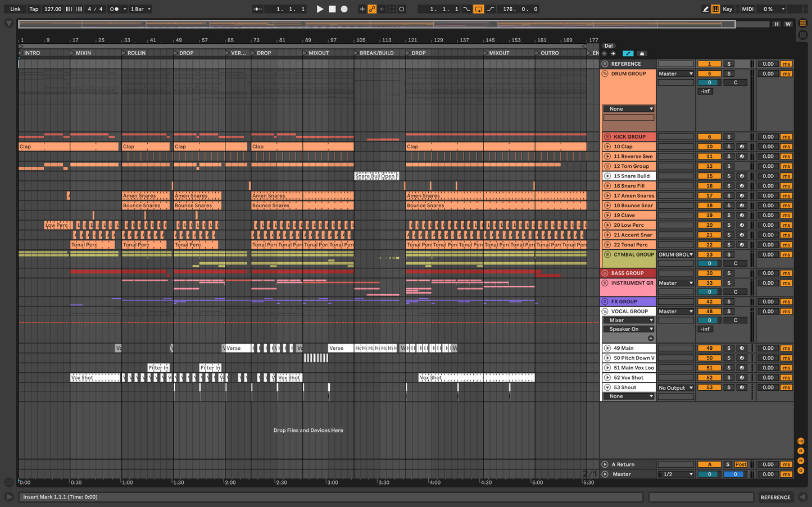Toggle the transport loop switch icon

(478, 9)
